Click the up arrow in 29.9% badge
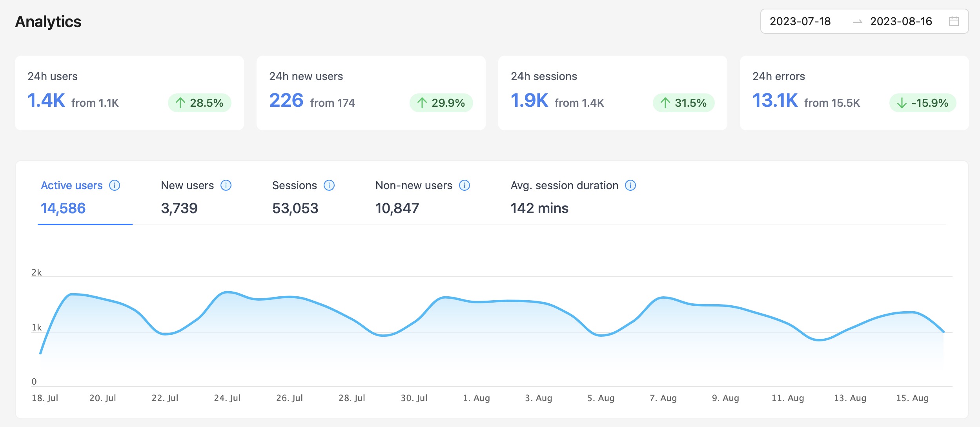This screenshot has width=980, height=427. (x=422, y=103)
